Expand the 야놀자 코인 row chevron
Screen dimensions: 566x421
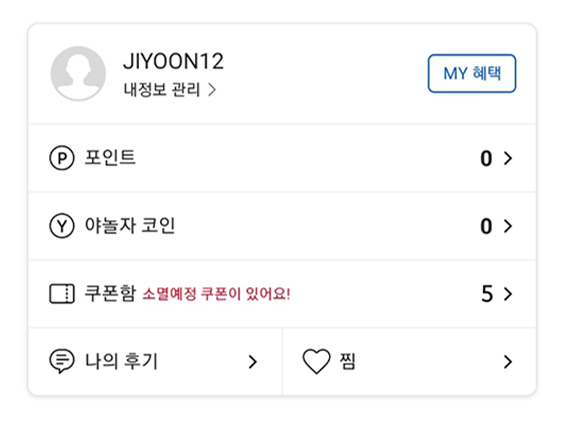coord(508,226)
